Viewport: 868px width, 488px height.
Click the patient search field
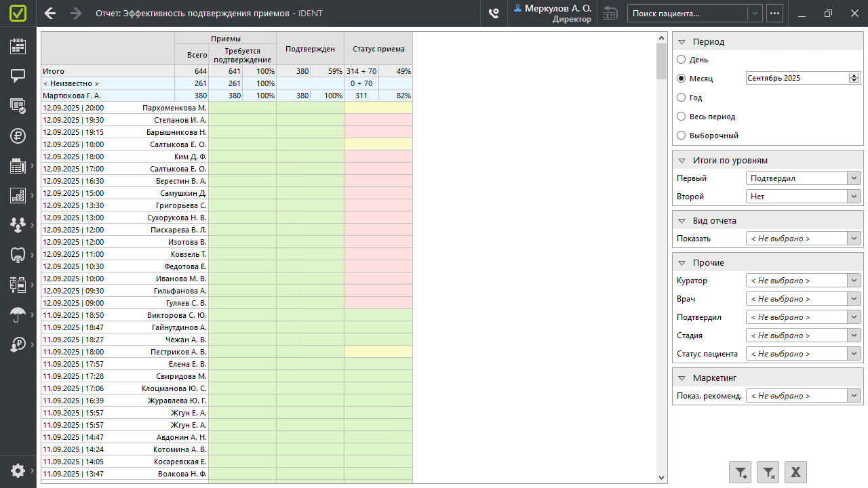(x=688, y=13)
